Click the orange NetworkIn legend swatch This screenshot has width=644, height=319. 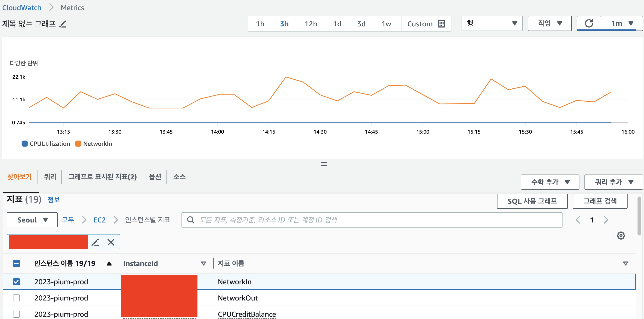pos(78,144)
